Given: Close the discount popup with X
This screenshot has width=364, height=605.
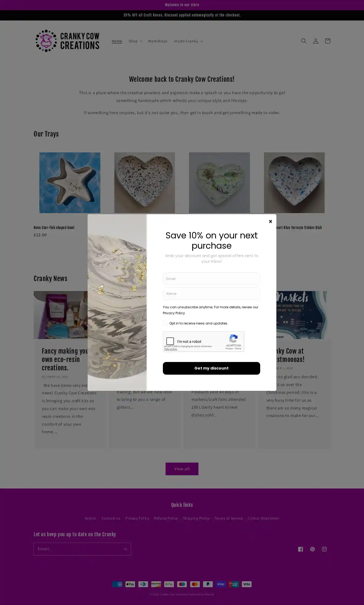Looking at the screenshot, I should point(270,221).
